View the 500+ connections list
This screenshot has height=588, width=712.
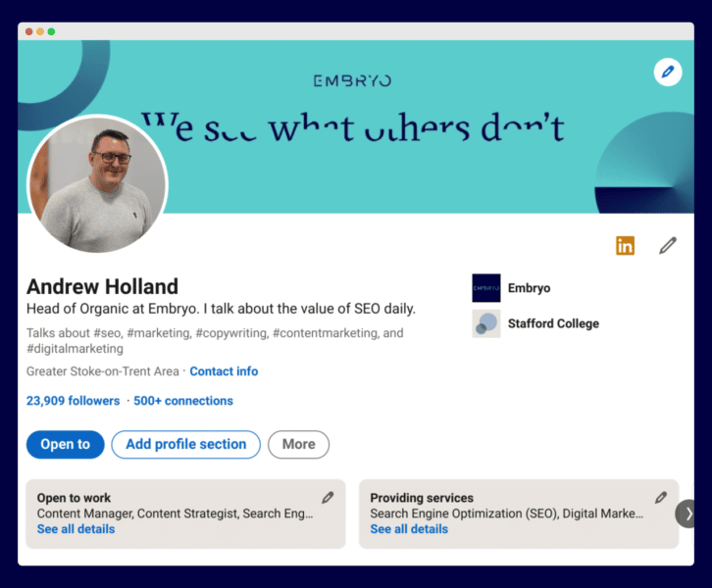[x=183, y=401]
